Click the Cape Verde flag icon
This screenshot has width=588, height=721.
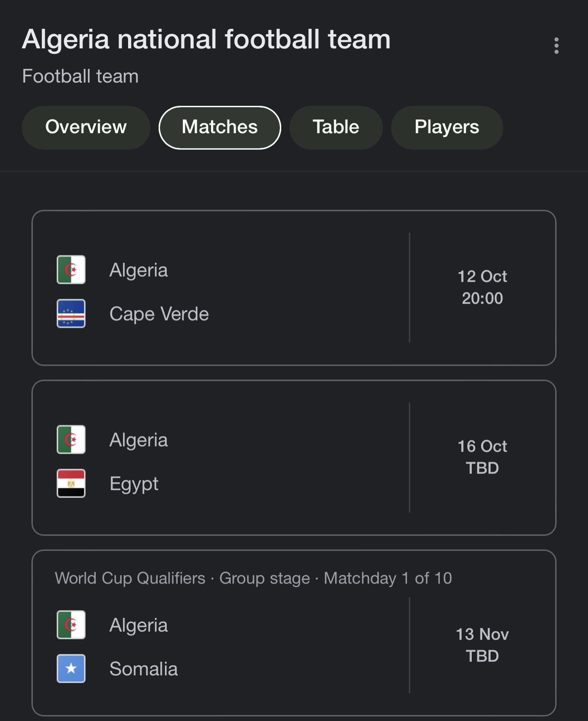[x=71, y=313]
